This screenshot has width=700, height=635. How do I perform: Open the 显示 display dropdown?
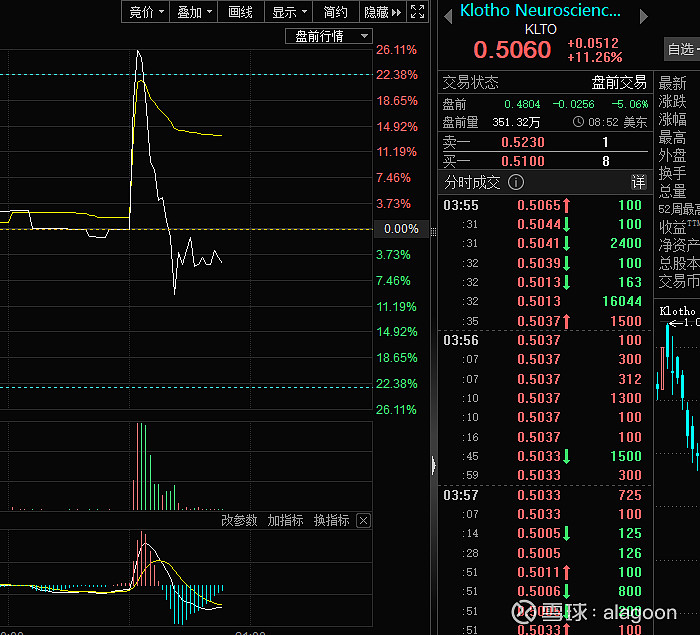click(289, 12)
